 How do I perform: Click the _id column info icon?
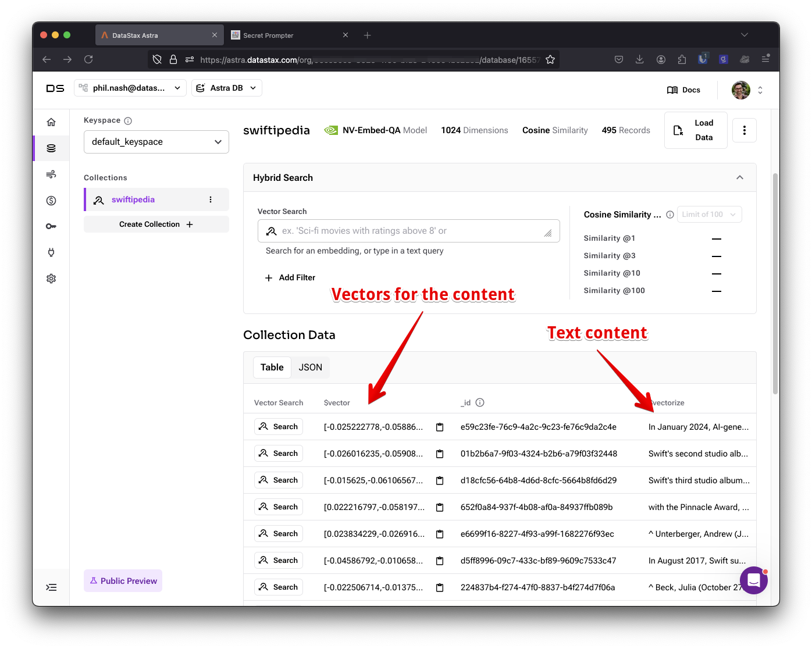click(x=480, y=402)
